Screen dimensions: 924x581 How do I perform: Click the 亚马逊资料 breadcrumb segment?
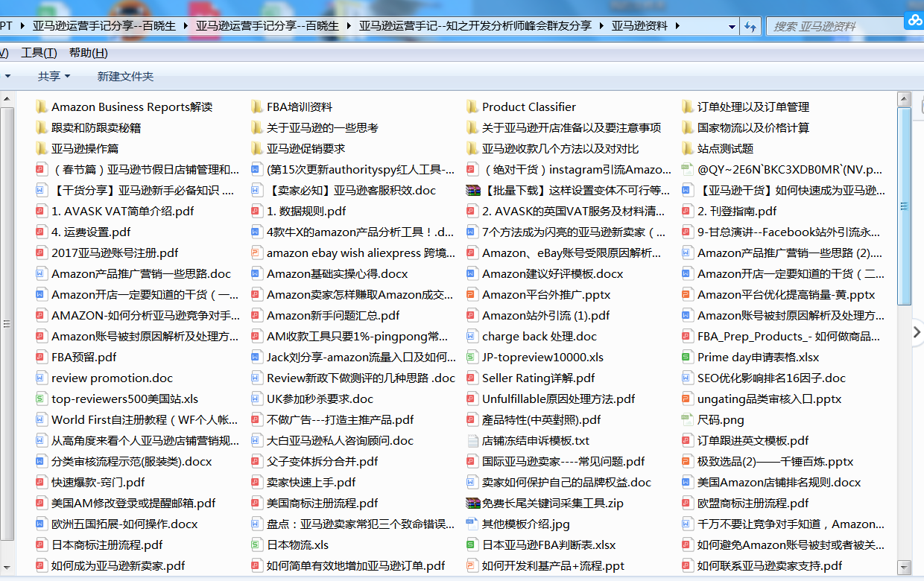639,25
